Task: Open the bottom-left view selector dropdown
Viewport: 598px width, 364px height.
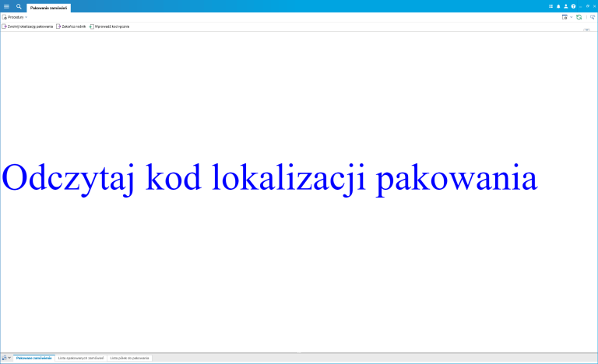Action: (x=6, y=358)
